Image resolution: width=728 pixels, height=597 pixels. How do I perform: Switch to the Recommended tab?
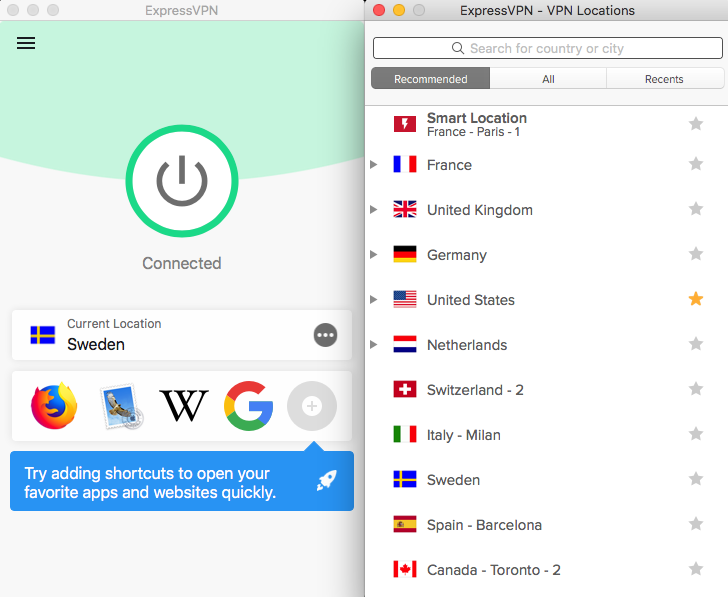pyautogui.click(x=430, y=79)
